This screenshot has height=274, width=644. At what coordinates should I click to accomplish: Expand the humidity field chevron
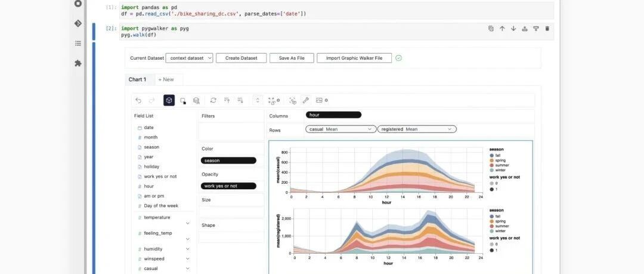[188, 249]
